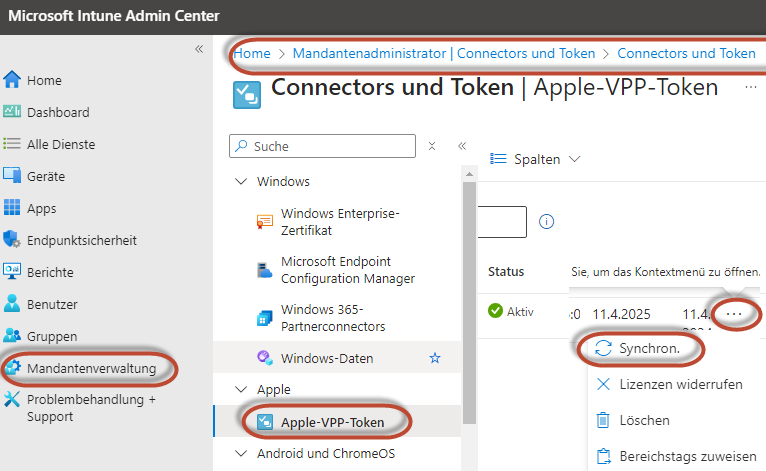Open the Apps grid icon
Image resolution: width=766 pixels, height=471 pixels.
click(13, 208)
